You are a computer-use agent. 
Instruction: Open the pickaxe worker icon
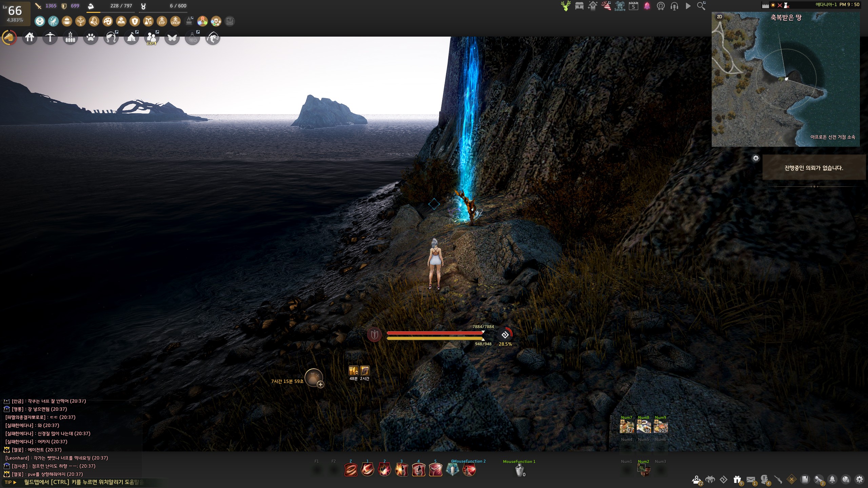click(x=50, y=38)
